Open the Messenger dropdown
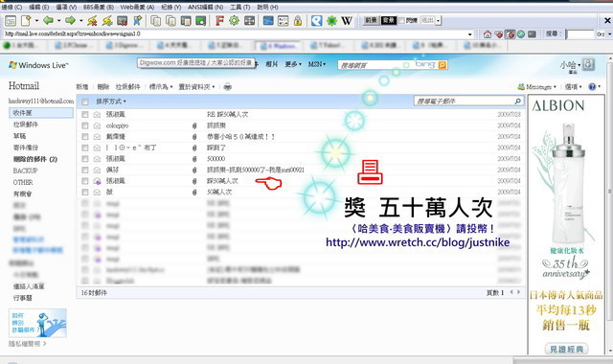 (x=536, y=87)
